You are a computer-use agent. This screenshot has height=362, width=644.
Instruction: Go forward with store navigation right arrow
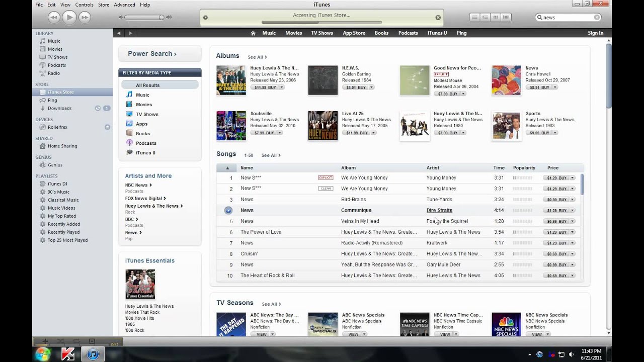130,33
